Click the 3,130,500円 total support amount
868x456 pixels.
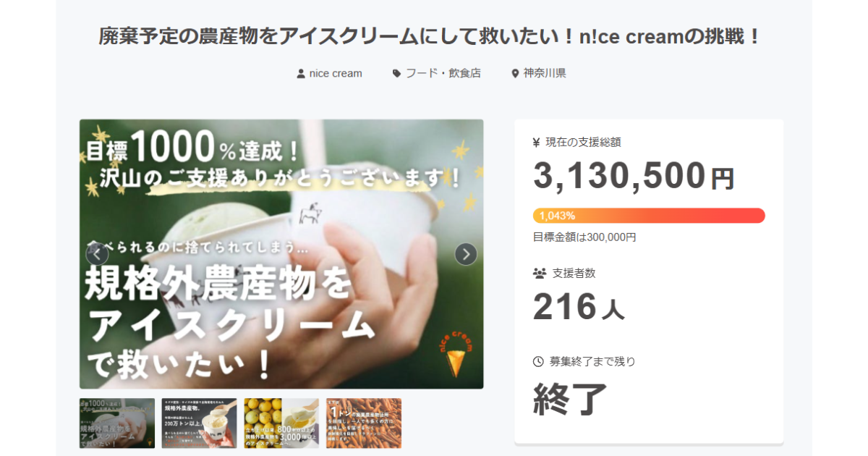634,177
